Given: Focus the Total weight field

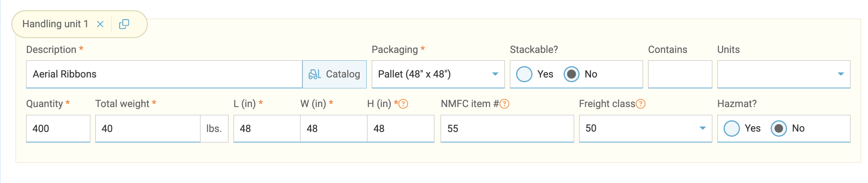Looking at the screenshot, I should 148,128.
